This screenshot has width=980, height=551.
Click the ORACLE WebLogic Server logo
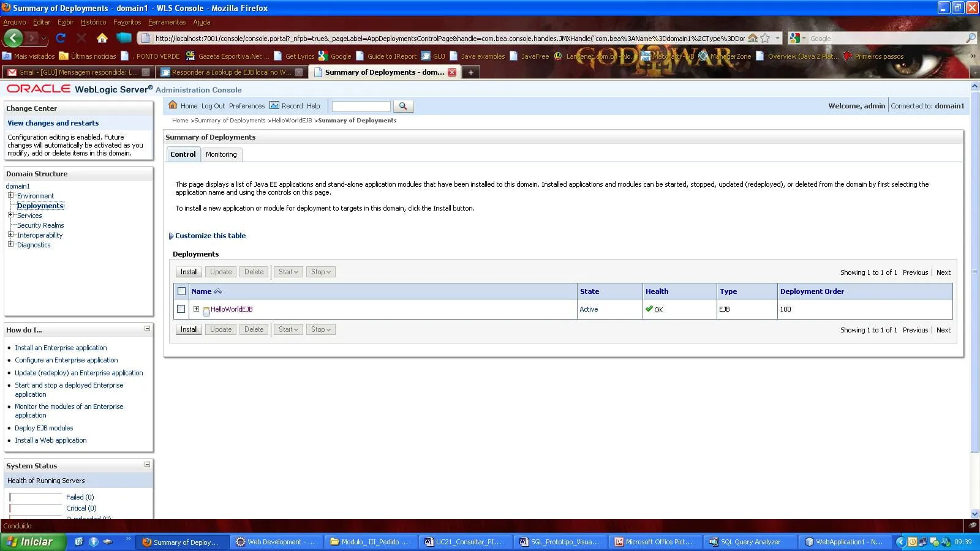80,89
